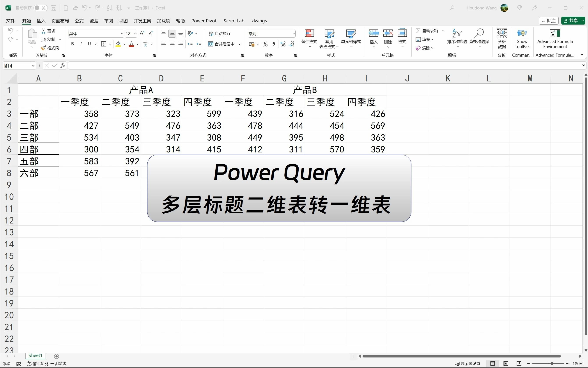
Task: Click the 共享 Share button
Action: point(572,20)
